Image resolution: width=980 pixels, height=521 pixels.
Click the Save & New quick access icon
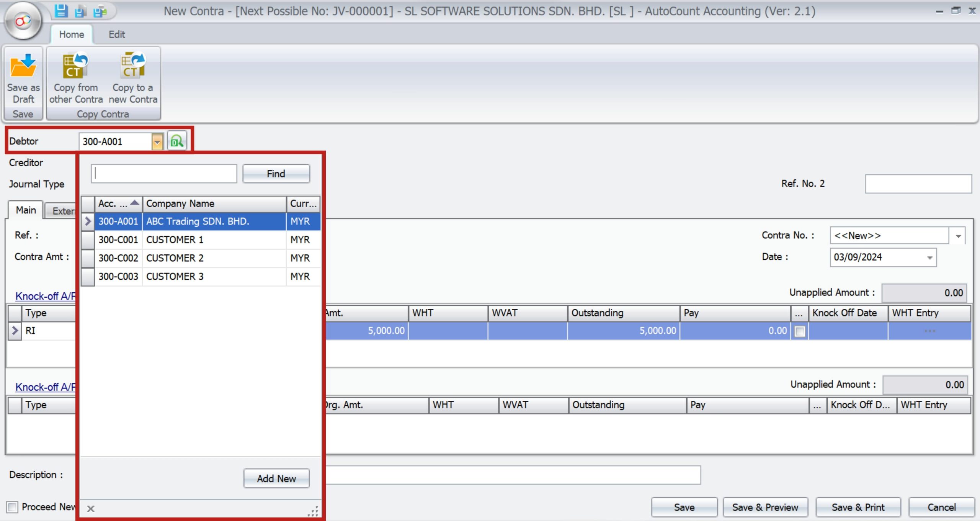(80, 11)
